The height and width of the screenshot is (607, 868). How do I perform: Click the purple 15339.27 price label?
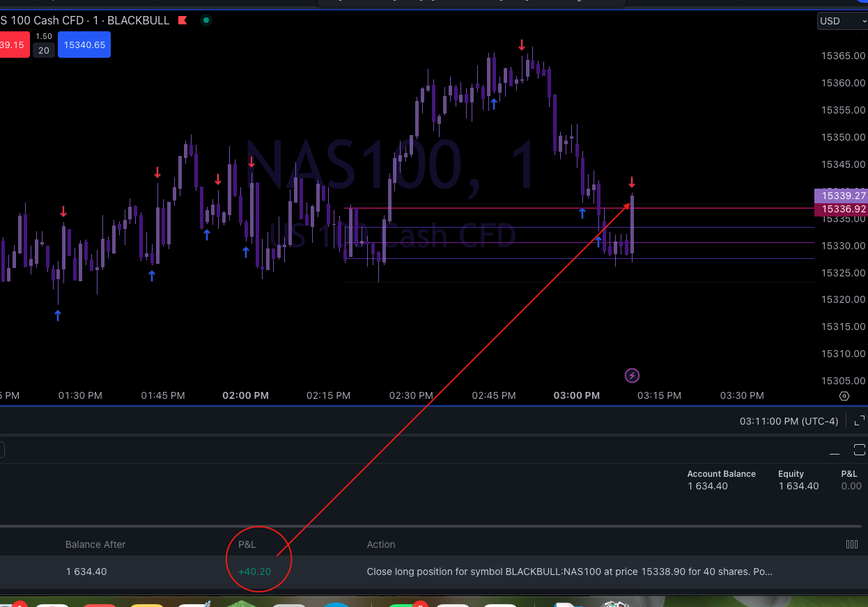[x=841, y=196]
